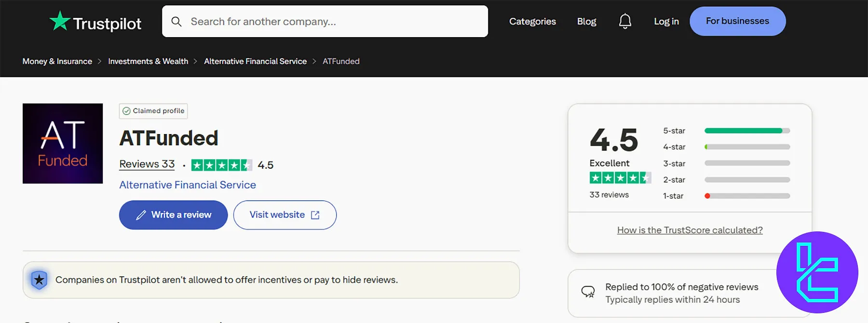Click Write a review button

coord(173,215)
